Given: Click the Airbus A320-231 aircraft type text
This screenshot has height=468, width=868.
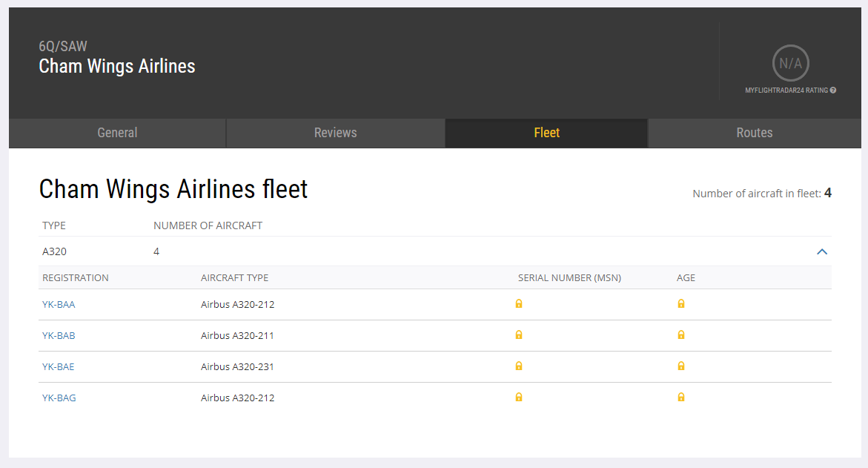Looking at the screenshot, I should [x=237, y=366].
